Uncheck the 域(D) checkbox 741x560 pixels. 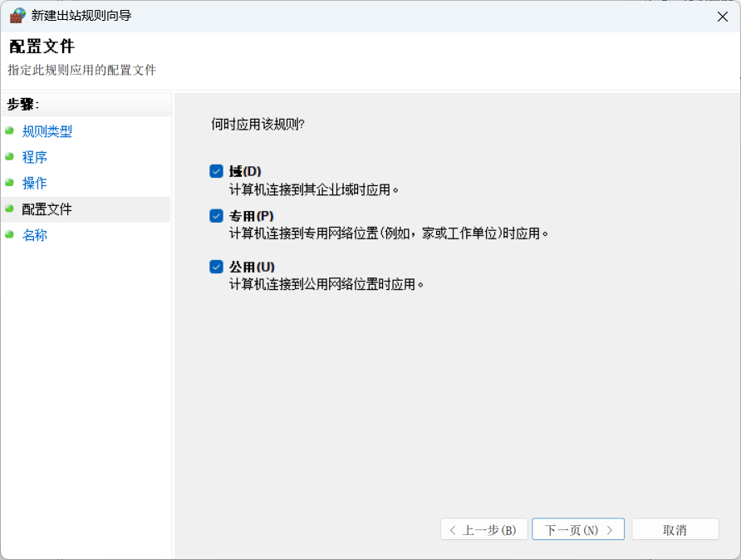tap(216, 170)
